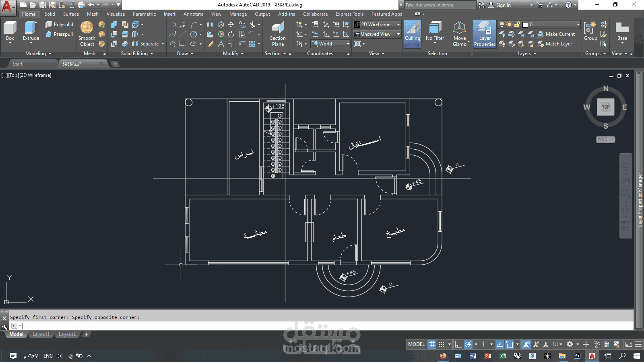Pick the Rotate tool in Modify panel
Viewport: 644px width, 362px height.
point(231,34)
